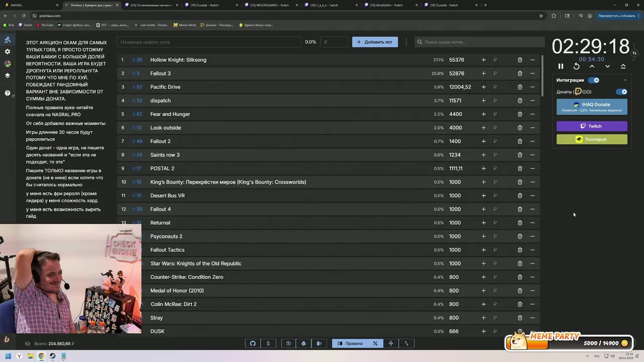Delete the Stray lot

click(520, 318)
